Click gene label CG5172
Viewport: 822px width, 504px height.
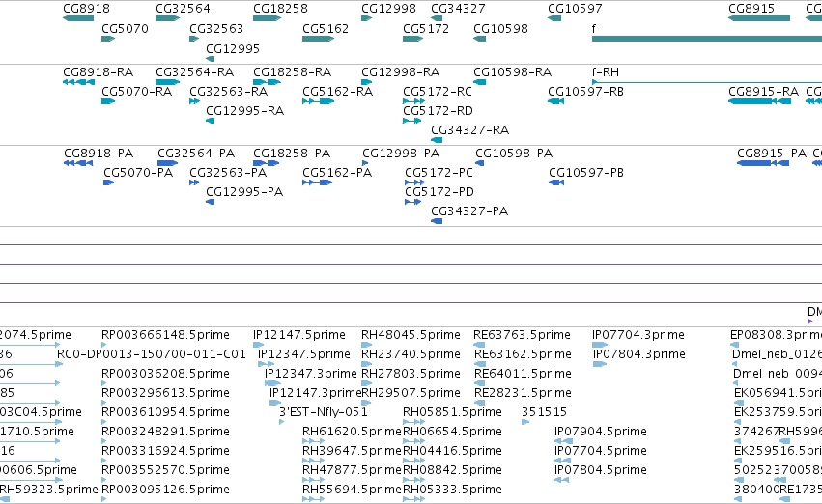tap(426, 29)
